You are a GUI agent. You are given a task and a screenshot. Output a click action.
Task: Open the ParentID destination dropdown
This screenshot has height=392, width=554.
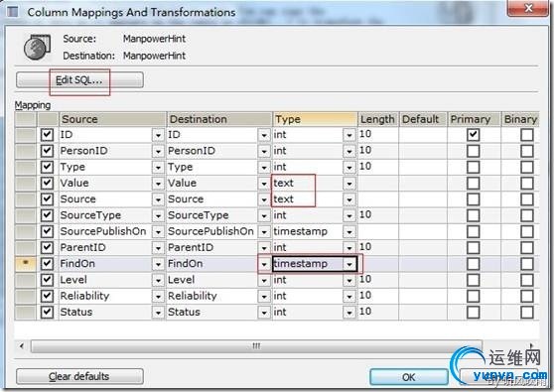(263, 247)
